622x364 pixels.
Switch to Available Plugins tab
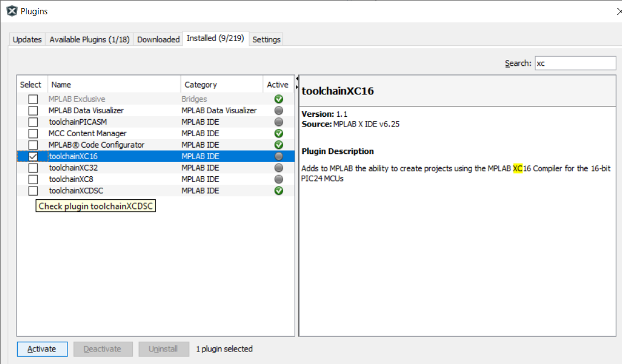(x=89, y=39)
